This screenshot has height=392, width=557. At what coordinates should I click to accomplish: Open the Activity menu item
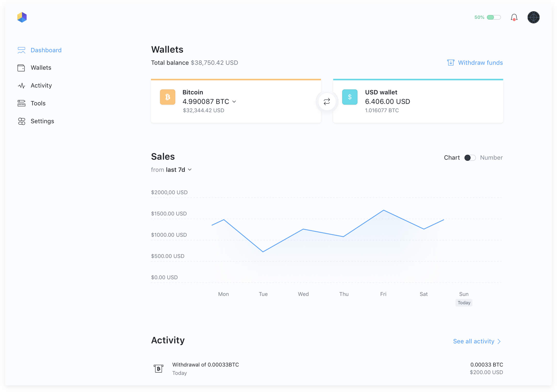point(41,85)
